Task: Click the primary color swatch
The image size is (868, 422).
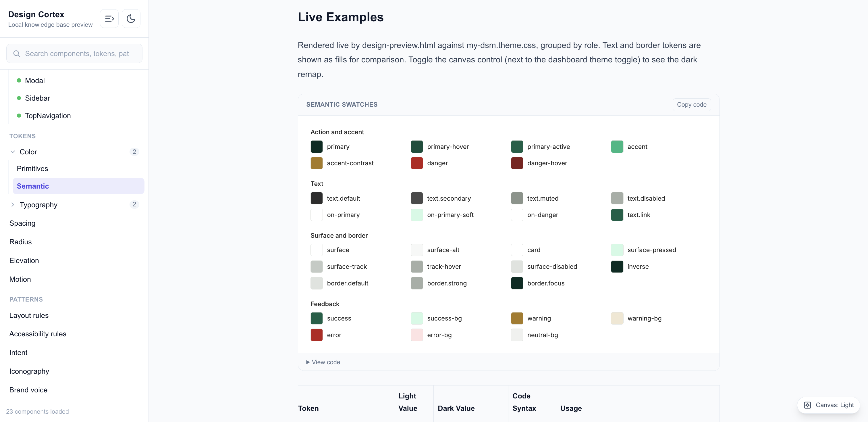Action: coord(317,147)
